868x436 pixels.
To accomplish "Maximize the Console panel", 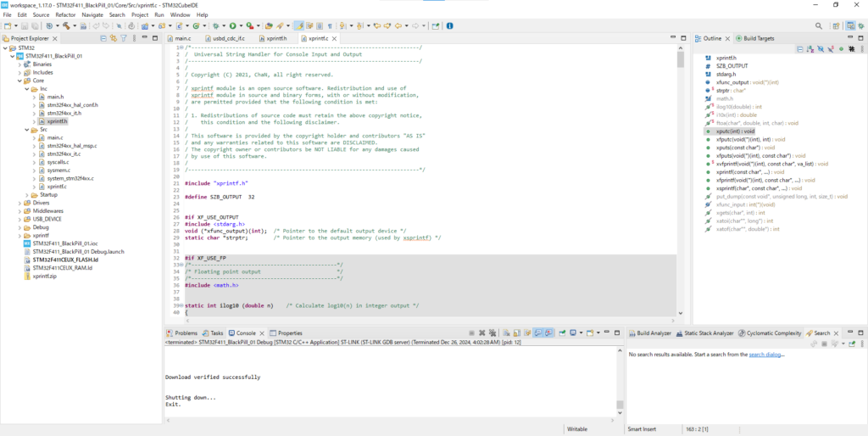I will click(617, 333).
